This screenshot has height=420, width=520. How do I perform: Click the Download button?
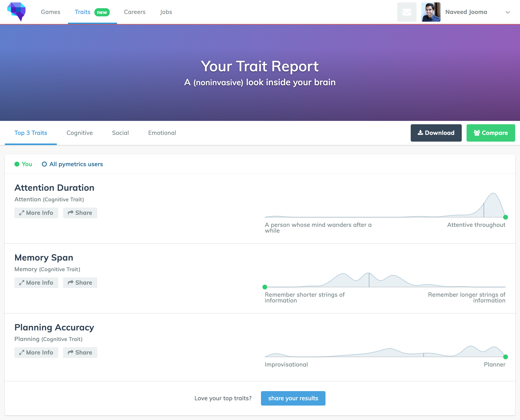pyautogui.click(x=436, y=133)
